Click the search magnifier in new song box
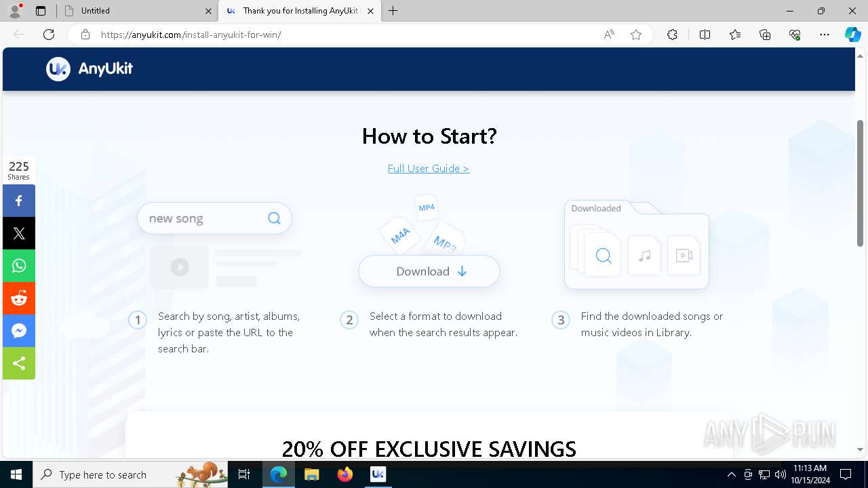Image resolution: width=868 pixels, height=488 pixels. (x=274, y=218)
